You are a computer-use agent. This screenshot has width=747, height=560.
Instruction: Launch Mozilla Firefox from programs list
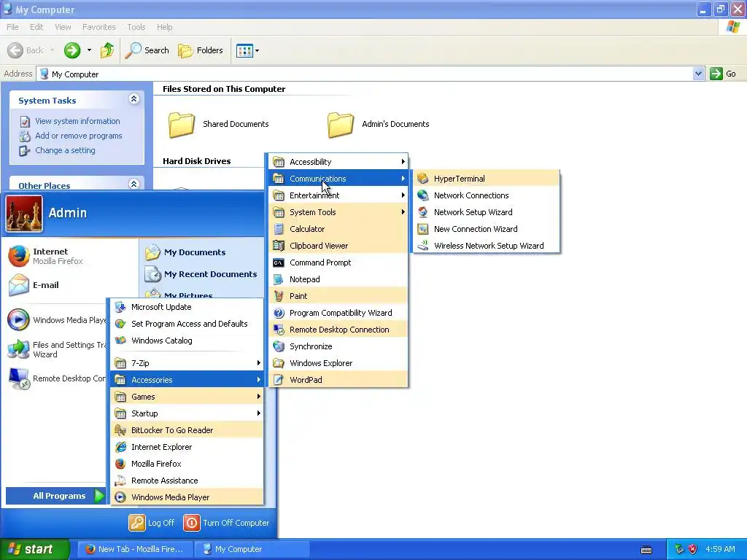(x=187, y=463)
